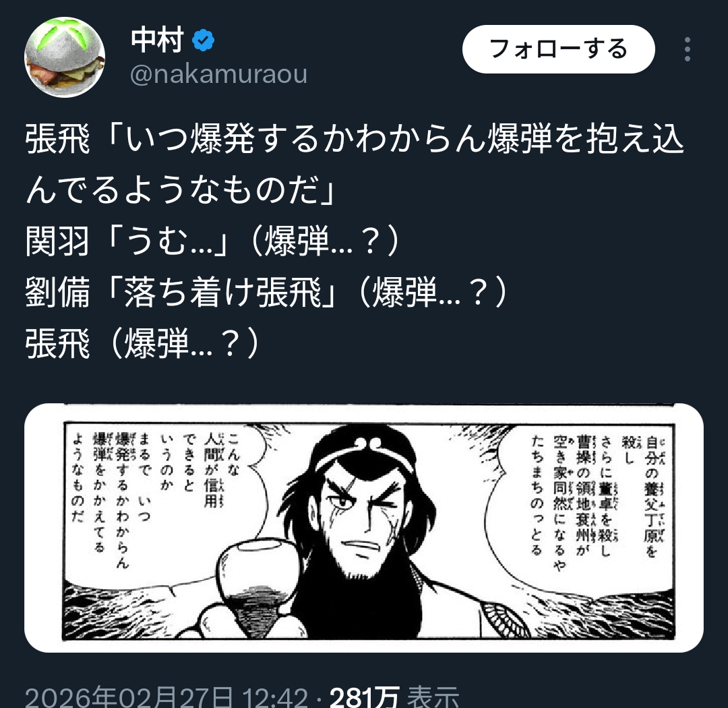Click the 劉備「落ち着け張飛」 tweet line
728x708 pixels.
coord(266,292)
